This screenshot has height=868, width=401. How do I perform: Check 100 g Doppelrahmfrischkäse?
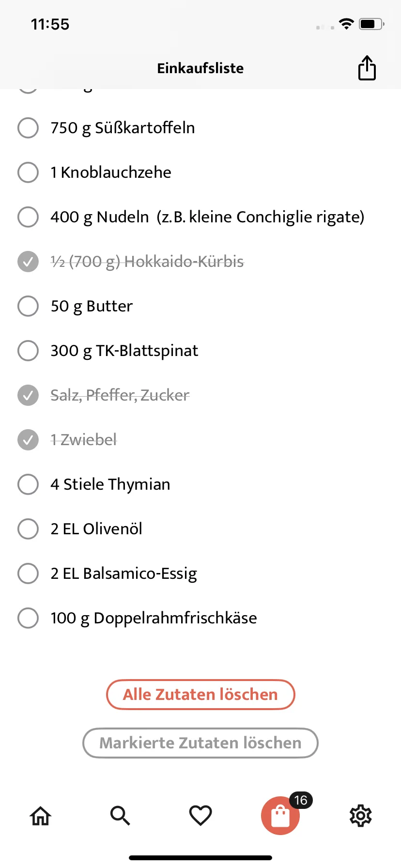(28, 618)
